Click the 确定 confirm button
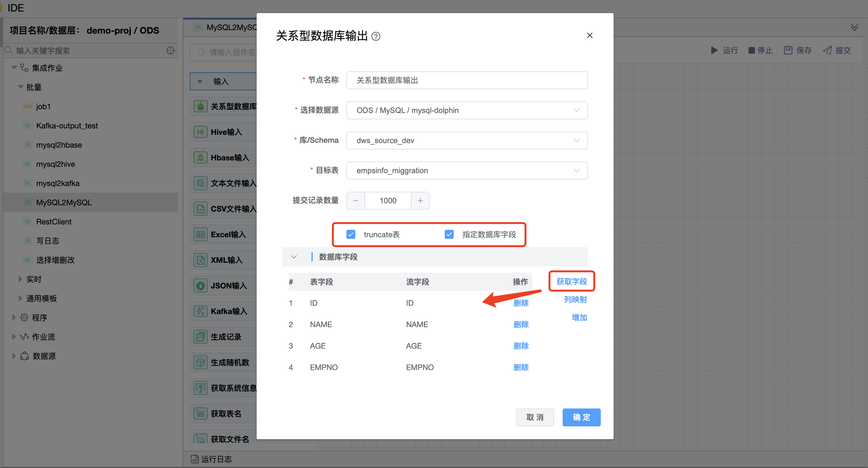The width and height of the screenshot is (868, 468). point(581,417)
